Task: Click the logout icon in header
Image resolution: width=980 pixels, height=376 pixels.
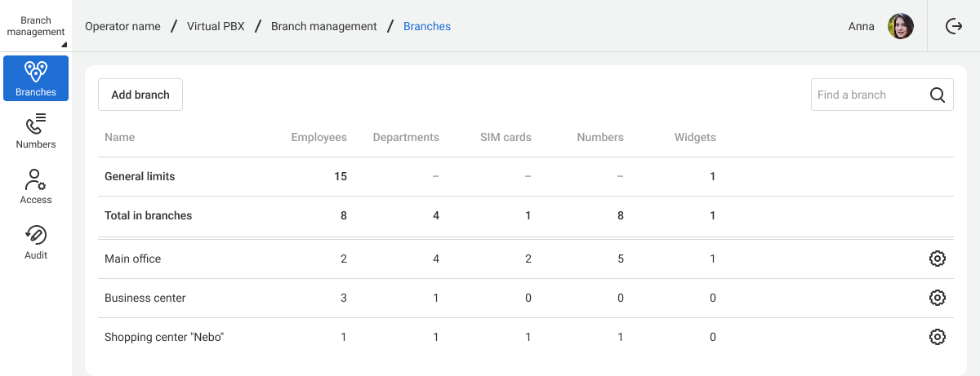Action: pyautogui.click(x=954, y=26)
